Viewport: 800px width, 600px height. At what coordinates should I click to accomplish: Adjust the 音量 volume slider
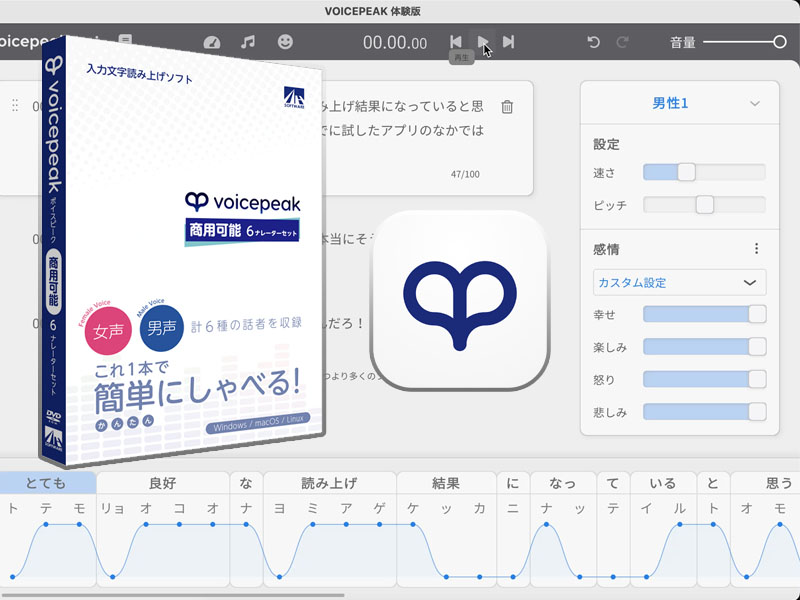[745, 42]
